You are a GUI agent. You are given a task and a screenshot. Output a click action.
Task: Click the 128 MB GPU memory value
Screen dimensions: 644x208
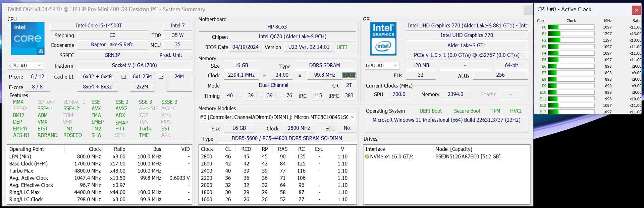point(421,65)
